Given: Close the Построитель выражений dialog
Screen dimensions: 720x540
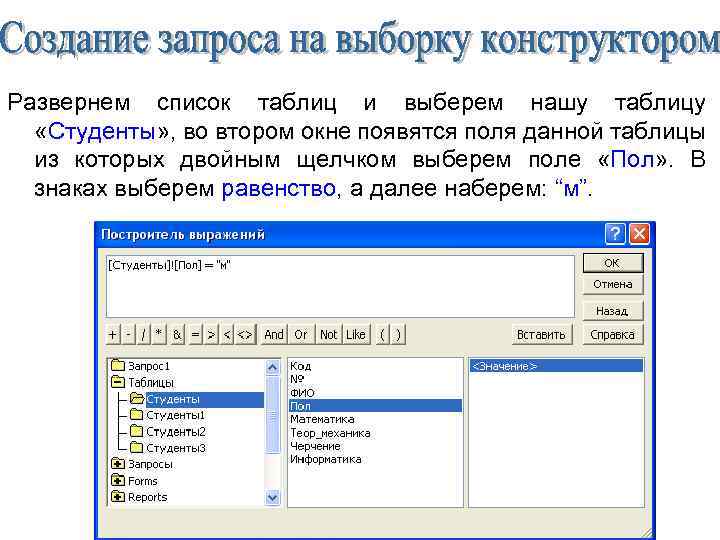Looking at the screenshot, I should [639, 234].
